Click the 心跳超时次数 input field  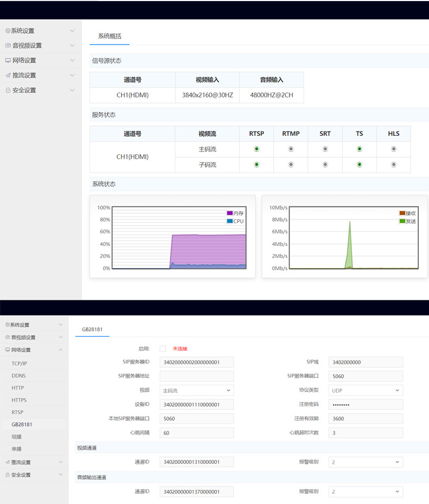coord(365,433)
